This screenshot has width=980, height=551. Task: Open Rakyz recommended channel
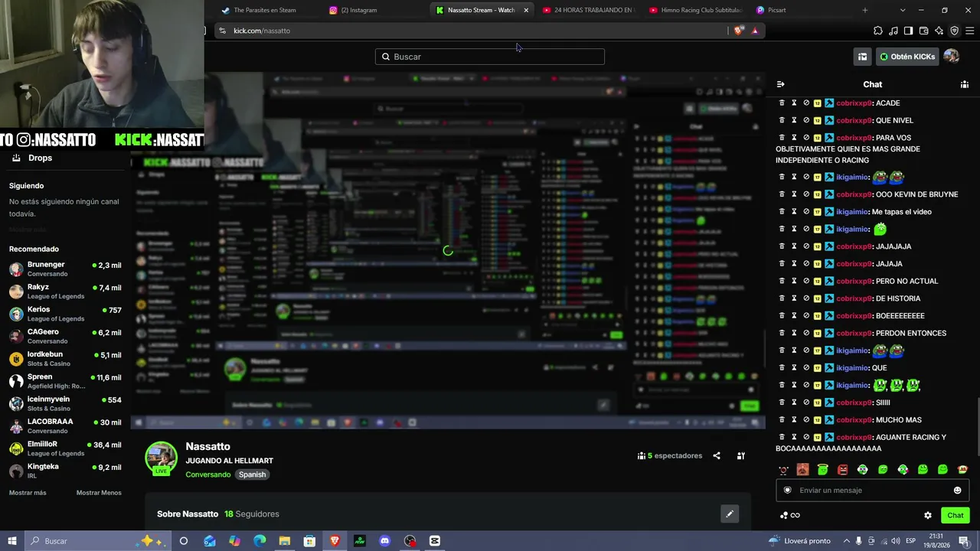click(65, 292)
